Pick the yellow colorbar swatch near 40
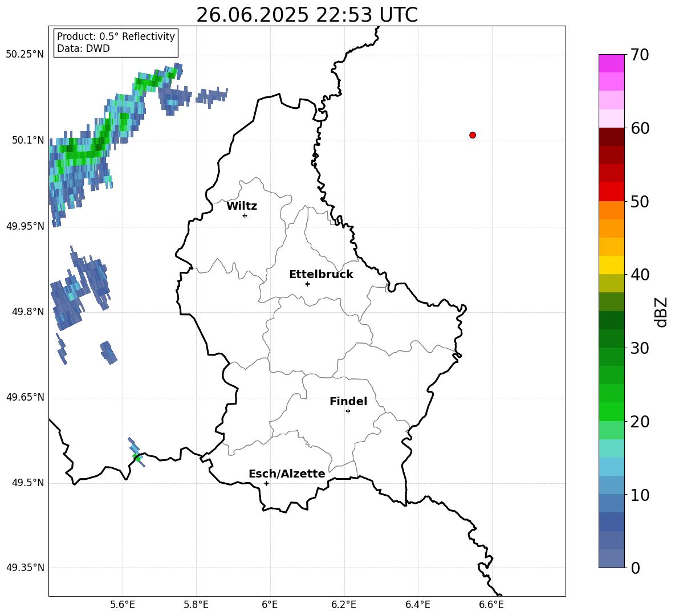 tap(611, 265)
